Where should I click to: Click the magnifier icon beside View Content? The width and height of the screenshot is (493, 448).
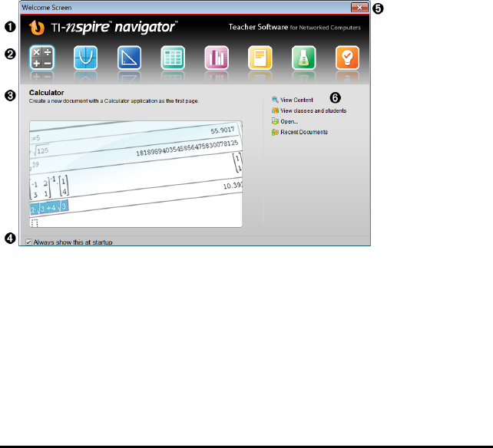(x=275, y=100)
